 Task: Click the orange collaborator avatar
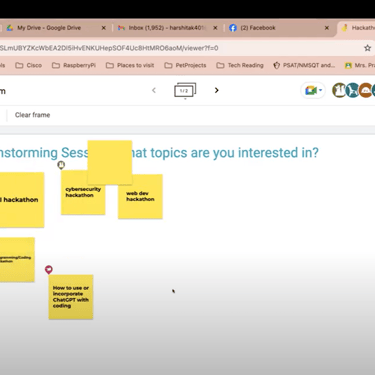(366, 90)
